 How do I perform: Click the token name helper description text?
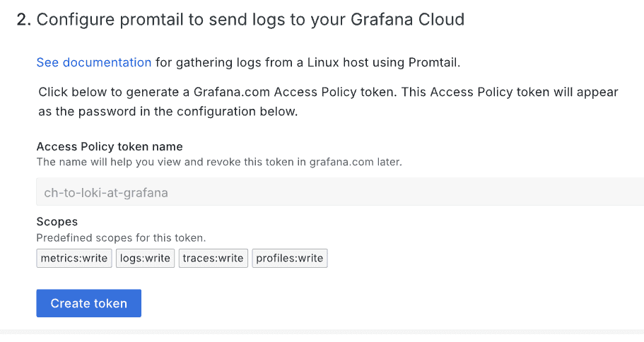coord(218,162)
